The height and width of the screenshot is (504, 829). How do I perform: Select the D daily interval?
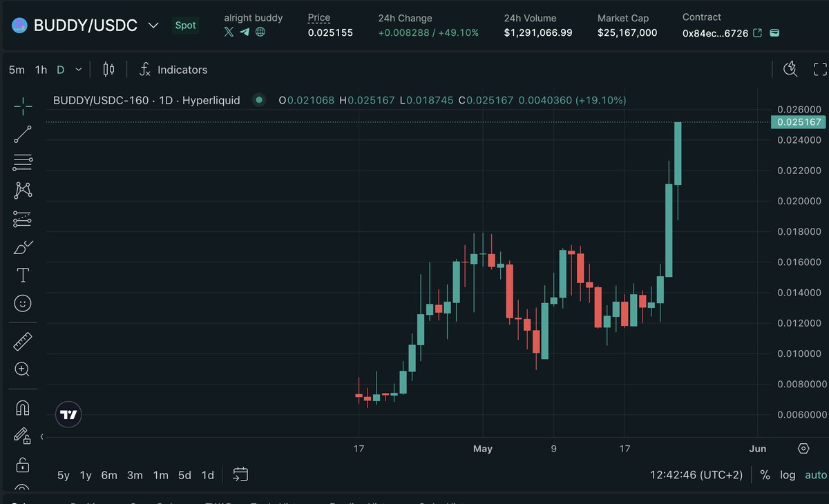[61, 69]
